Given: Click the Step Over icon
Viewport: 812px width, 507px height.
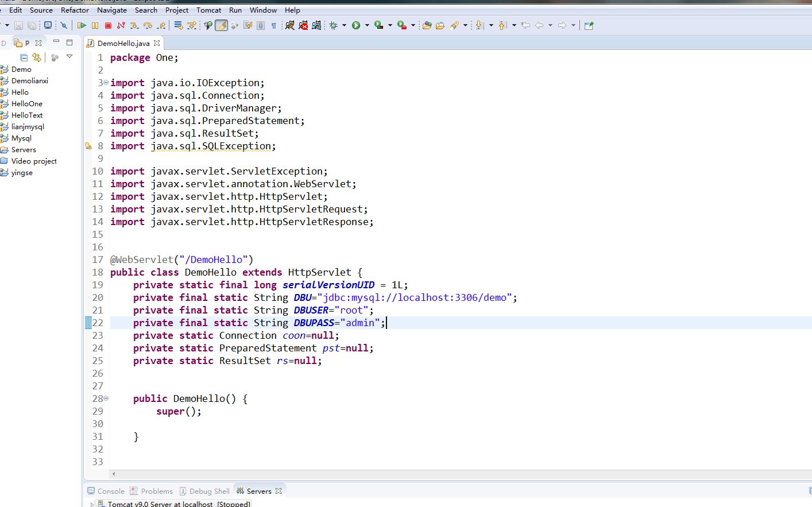Looking at the screenshot, I should click(148, 25).
